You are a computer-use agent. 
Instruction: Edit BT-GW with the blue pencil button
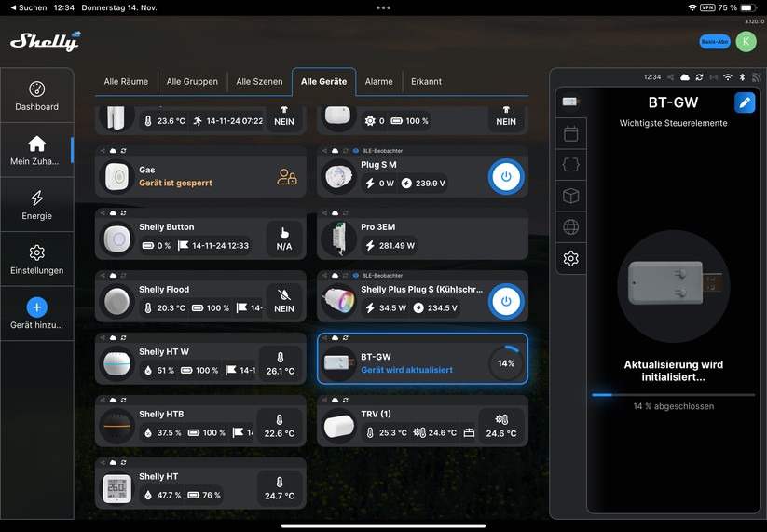point(745,102)
